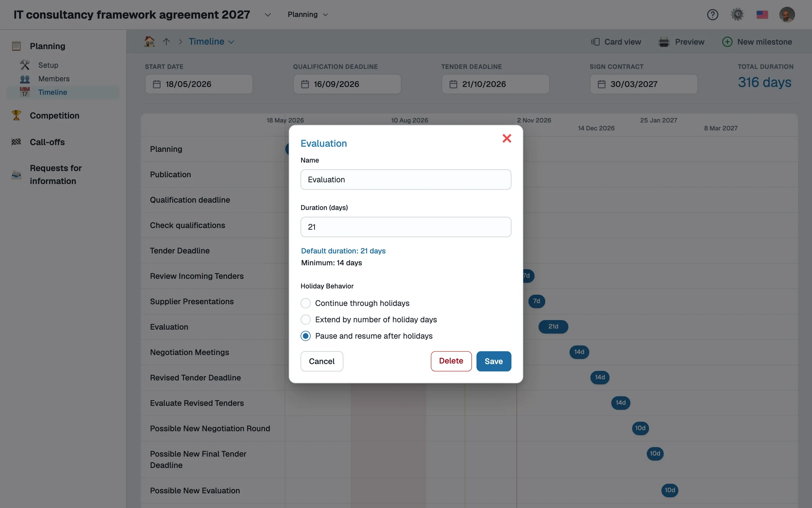Open the Timeline breadcrumb dropdown
The image size is (812, 508).
point(211,41)
